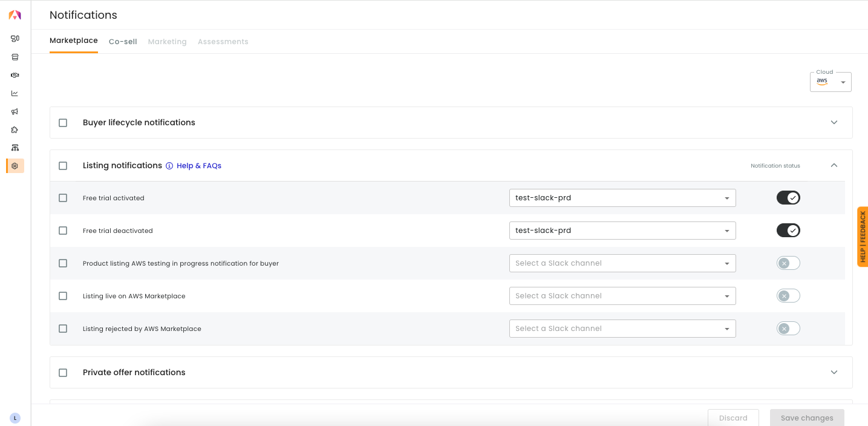Click the info icon beside Listing notifications

tap(169, 166)
